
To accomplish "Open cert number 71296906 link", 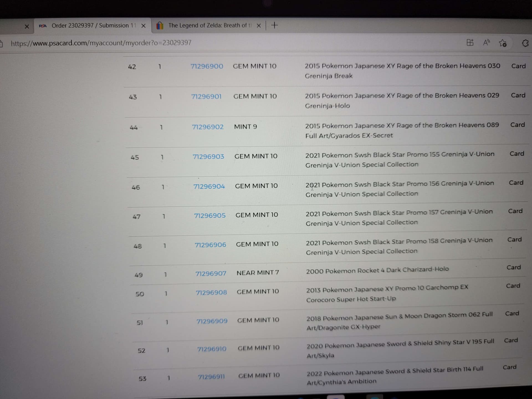I will click(x=210, y=245).
